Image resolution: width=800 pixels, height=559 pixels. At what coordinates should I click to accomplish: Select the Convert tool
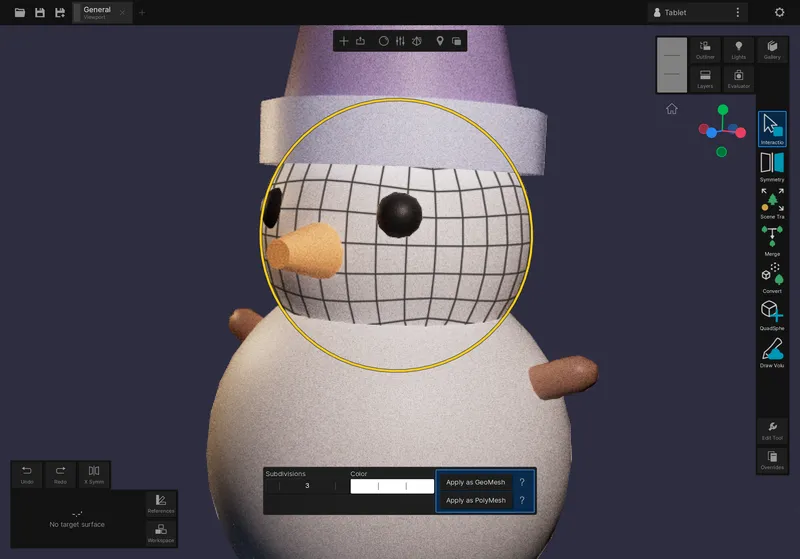[x=772, y=278]
